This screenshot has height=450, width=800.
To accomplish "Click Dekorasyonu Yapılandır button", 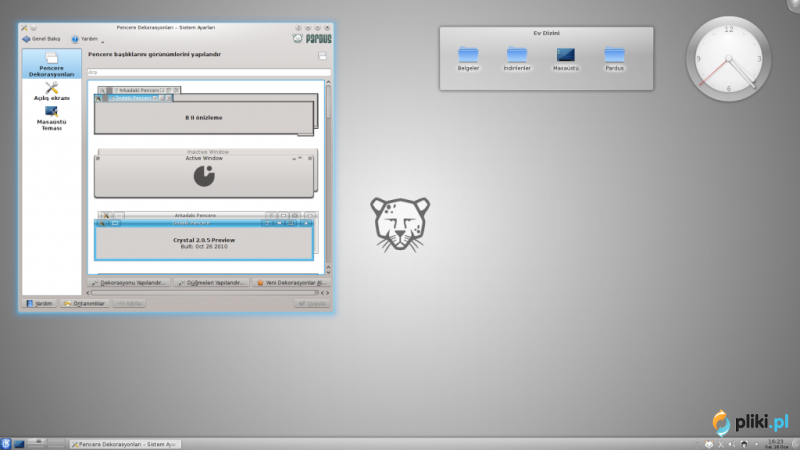I will pyautogui.click(x=129, y=283).
